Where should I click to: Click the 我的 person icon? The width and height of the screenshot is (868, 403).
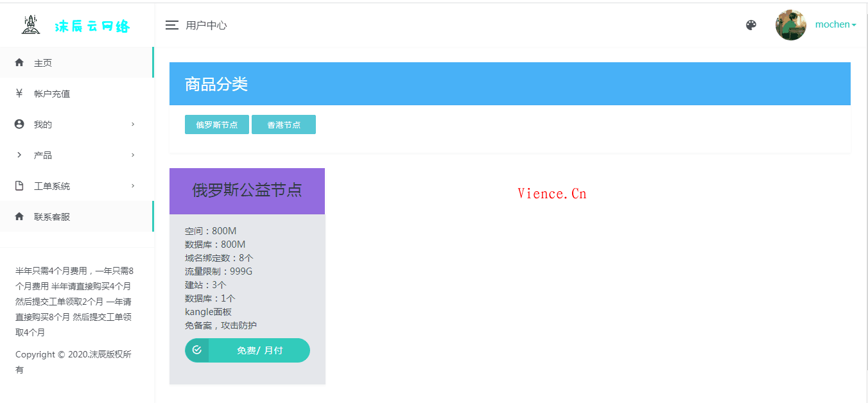pyautogui.click(x=19, y=124)
